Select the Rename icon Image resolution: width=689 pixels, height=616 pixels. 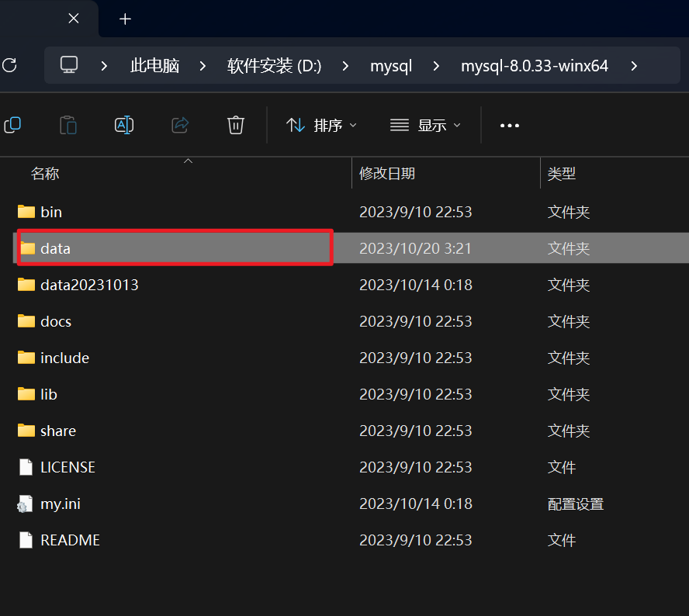tap(124, 125)
